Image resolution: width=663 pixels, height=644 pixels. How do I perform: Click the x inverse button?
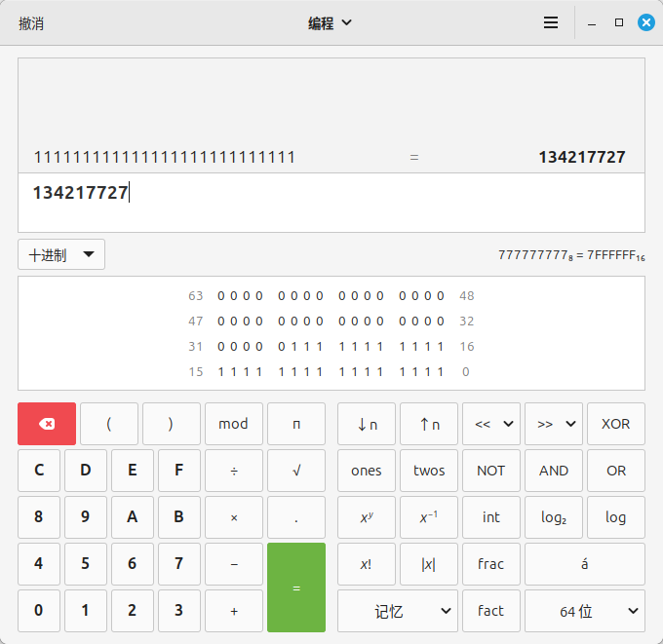(429, 517)
